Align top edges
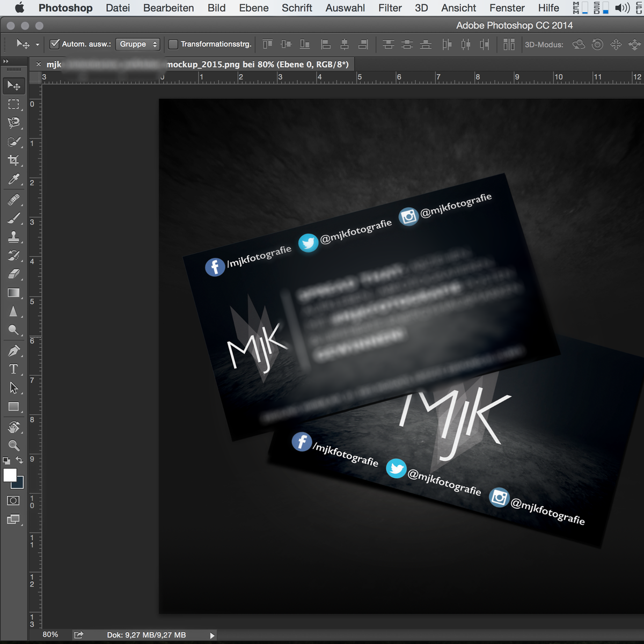The width and height of the screenshot is (644, 644). (267, 45)
